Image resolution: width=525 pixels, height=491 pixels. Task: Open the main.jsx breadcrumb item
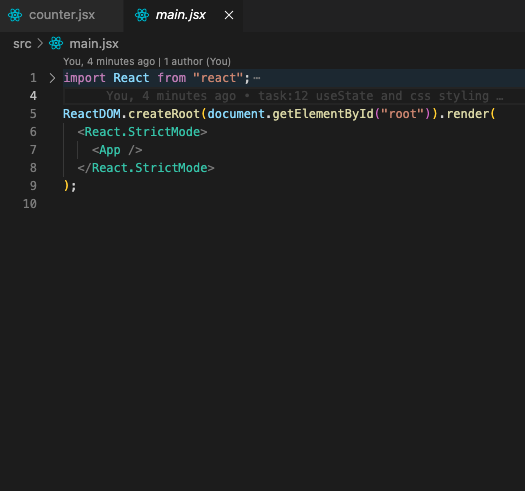pyautogui.click(x=94, y=44)
